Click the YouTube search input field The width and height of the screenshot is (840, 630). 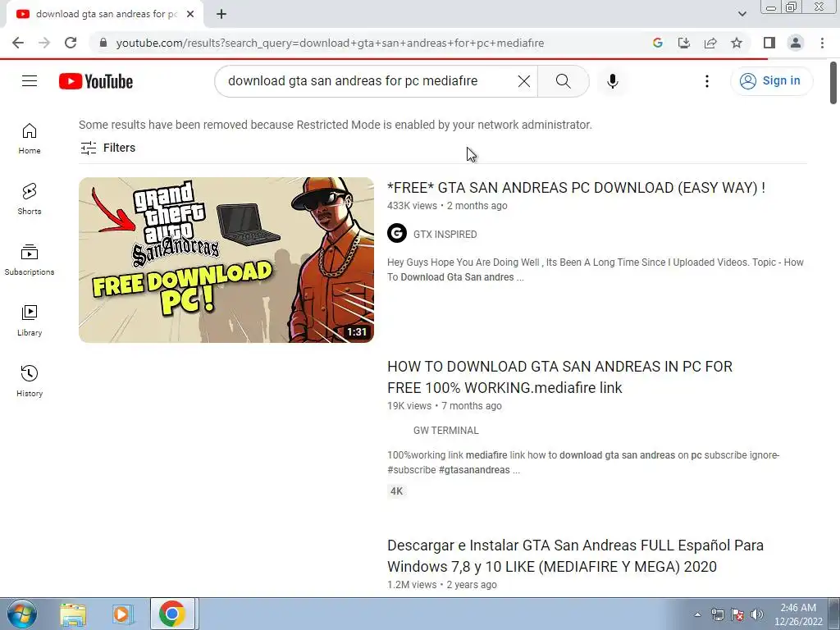370,81
